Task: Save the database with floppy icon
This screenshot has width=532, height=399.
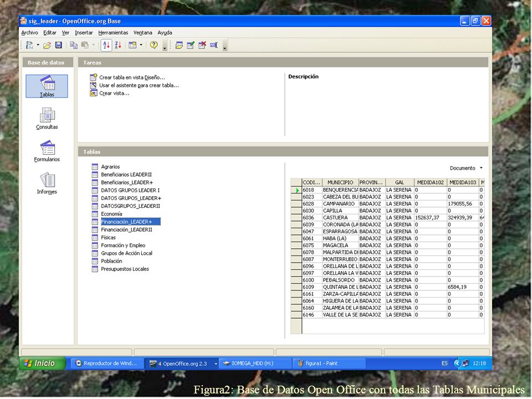Action: click(59, 45)
